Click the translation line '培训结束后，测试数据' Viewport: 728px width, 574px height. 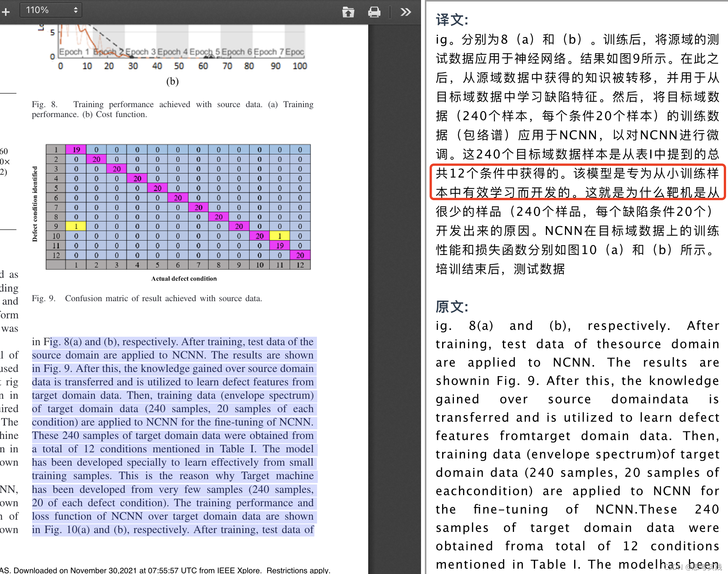point(500,269)
